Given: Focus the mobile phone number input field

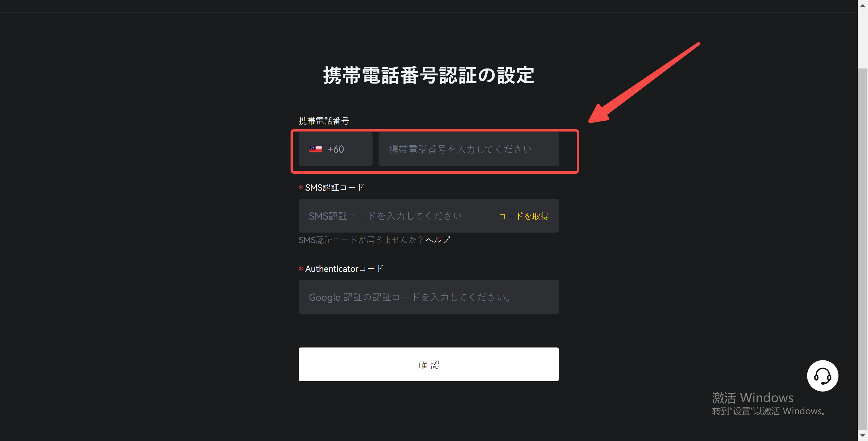Looking at the screenshot, I should click(468, 149).
